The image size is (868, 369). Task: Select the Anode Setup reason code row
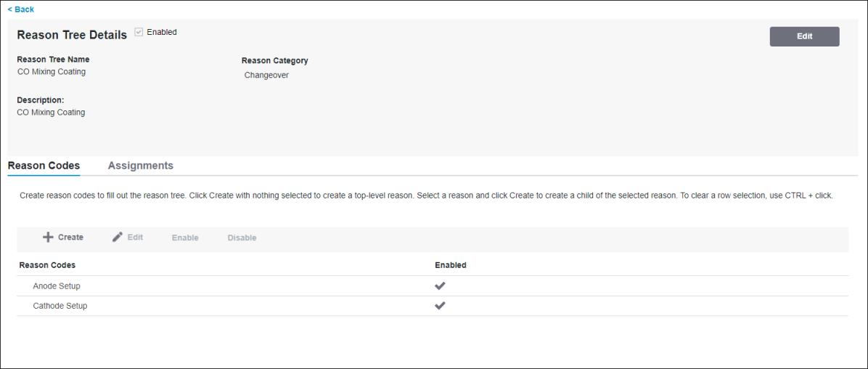433,286
